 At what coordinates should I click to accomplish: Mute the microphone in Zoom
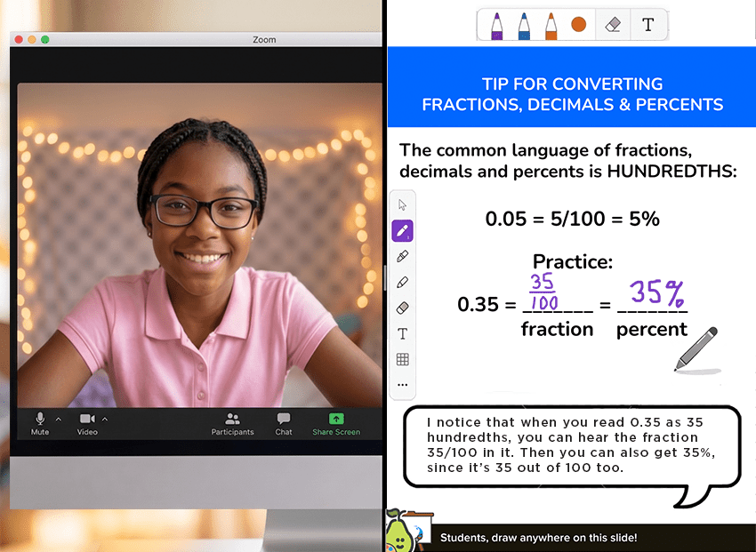coord(40,424)
